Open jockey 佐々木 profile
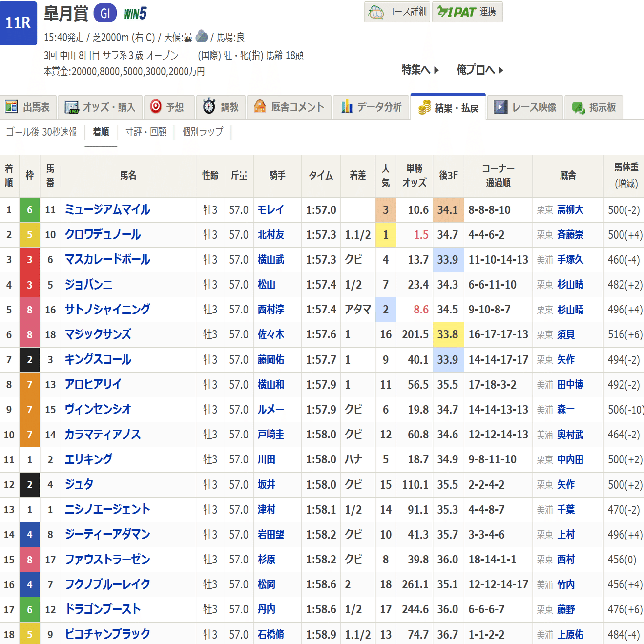Image resolution: width=644 pixels, height=644 pixels. pyautogui.click(x=271, y=334)
